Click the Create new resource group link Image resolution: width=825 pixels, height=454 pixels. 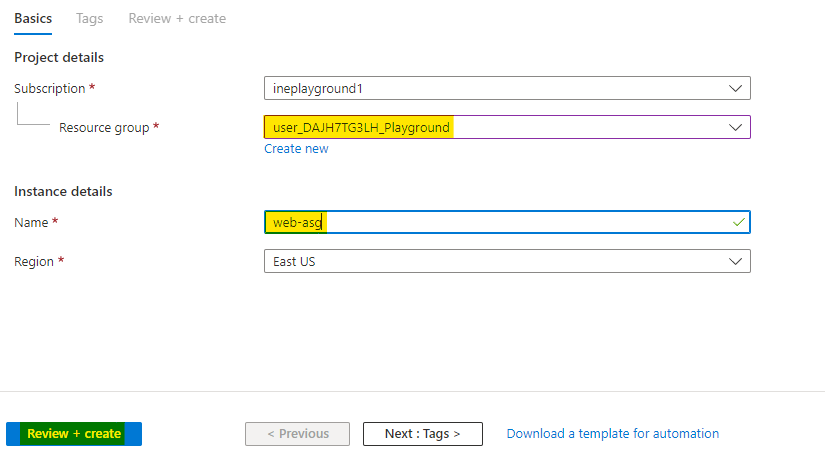[296, 149]
